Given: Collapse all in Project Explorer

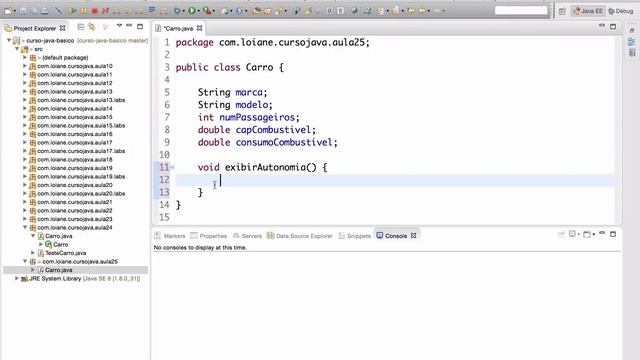Looking at the screenshot, I should [81, 27].
